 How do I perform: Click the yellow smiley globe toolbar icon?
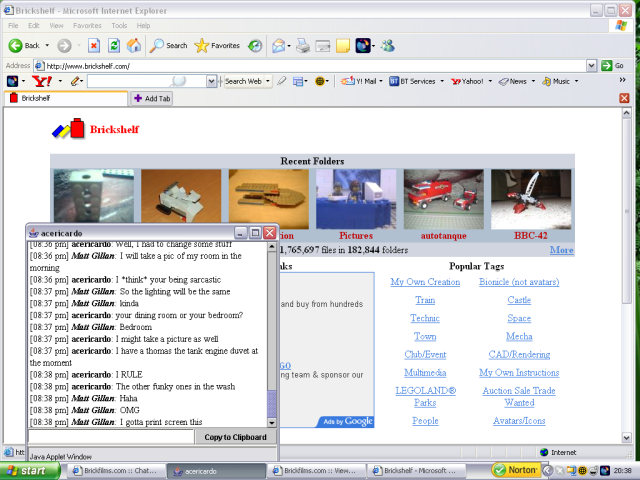click(x=320, y=81)
